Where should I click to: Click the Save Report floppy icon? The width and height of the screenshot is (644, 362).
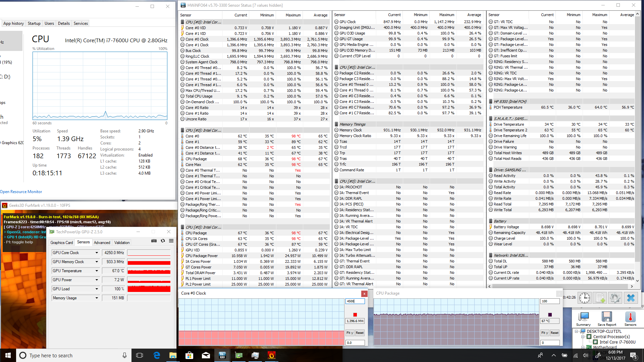pyautogui.click(x=606, y=317)
